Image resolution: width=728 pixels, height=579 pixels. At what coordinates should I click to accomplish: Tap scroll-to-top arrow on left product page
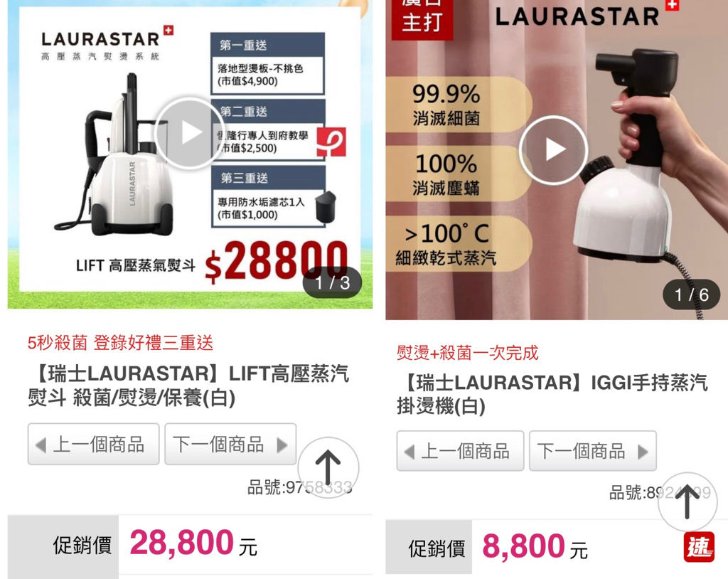328,467
